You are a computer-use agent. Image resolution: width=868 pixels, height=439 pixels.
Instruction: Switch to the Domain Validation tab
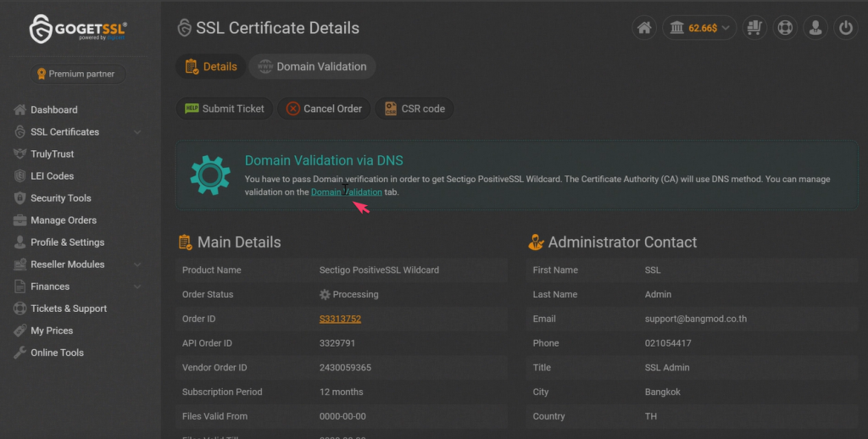(312, 66)
